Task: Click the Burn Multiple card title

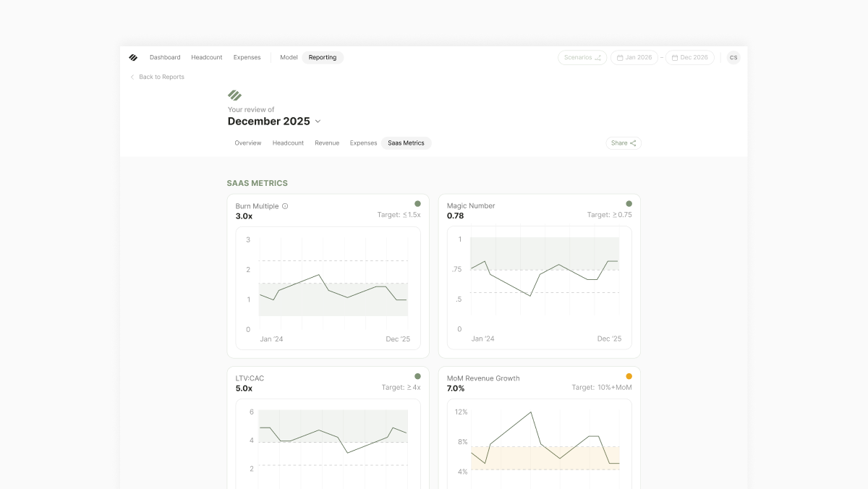Action: (x=257, y=206)
